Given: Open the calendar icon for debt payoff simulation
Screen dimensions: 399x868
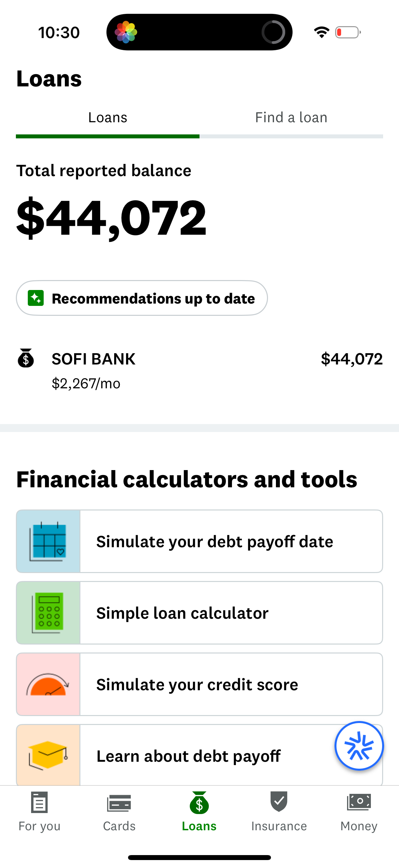Looking at the screenshot, I should (x=48, y=541).
